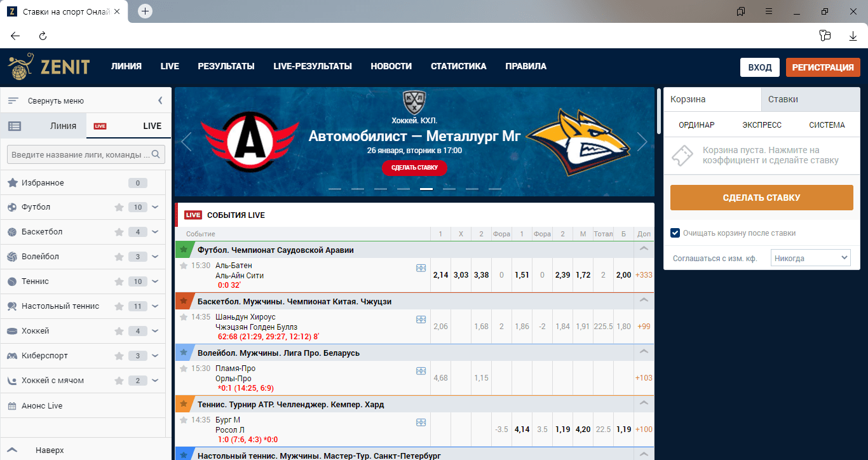This screenshot has height=460, width=868.
Task: Open +333 additional markets for Аль-Батен
Action: (644, 275)
